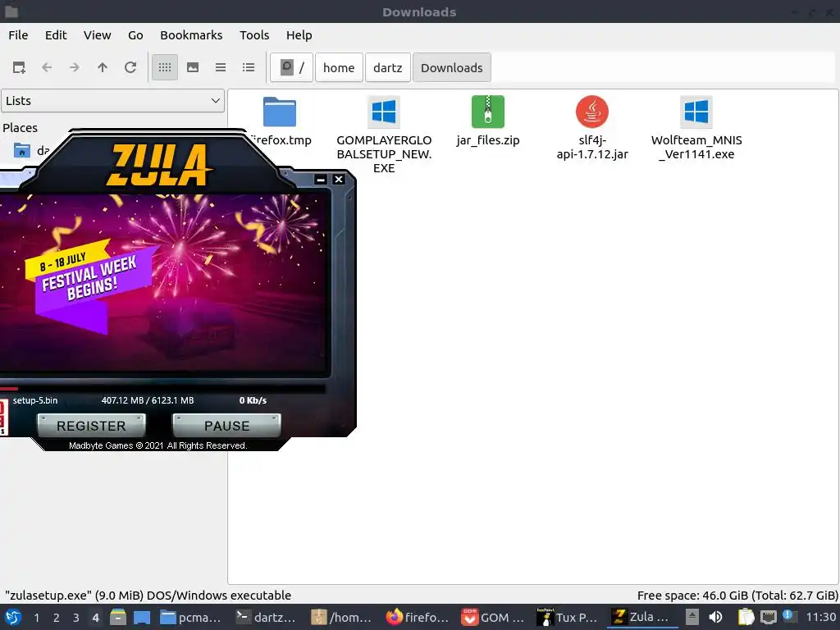
Task: Open the View menu
Action: [x=97, y=35]
